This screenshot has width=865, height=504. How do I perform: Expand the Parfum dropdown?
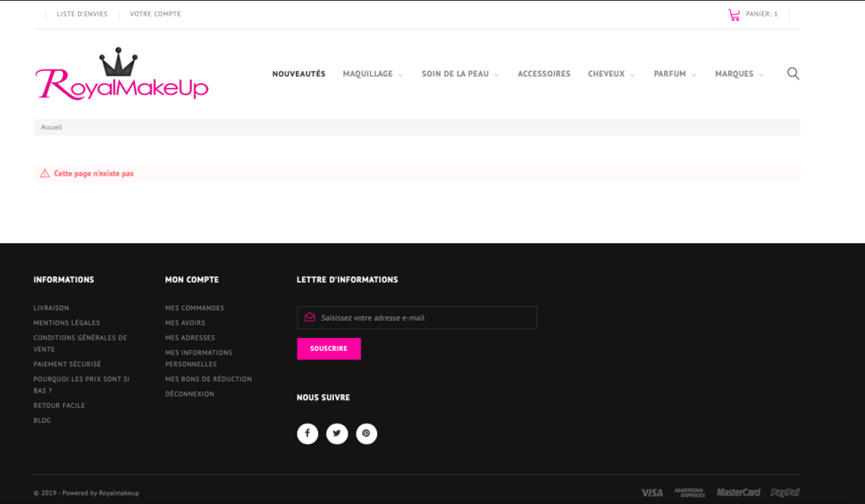click(670, 73)
